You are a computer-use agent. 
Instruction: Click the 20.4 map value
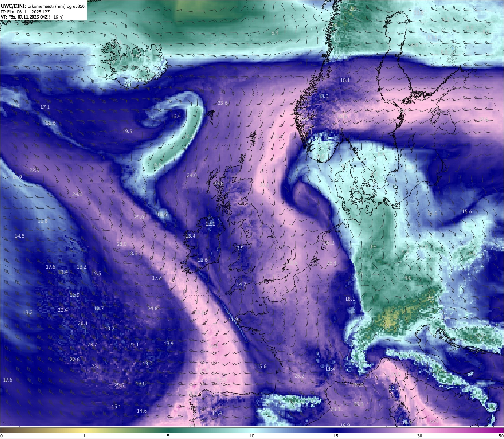pos(63,310)
